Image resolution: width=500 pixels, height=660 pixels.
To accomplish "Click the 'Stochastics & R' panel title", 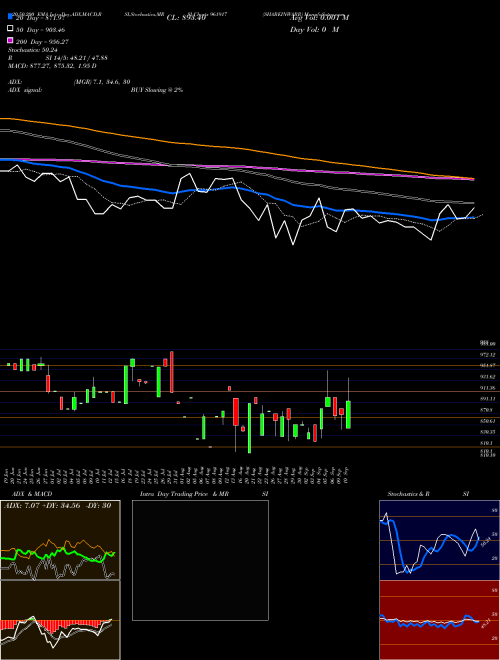I will (x=408, y=494).
